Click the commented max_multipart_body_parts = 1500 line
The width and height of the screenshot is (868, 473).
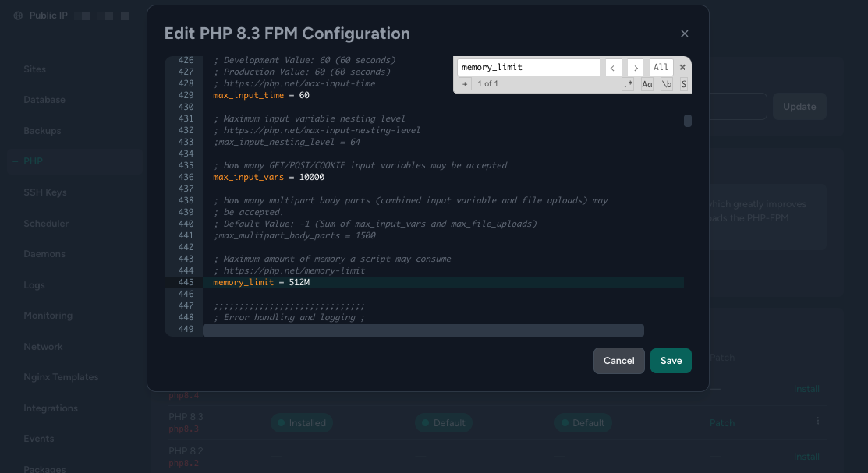(x=295, y=235)
